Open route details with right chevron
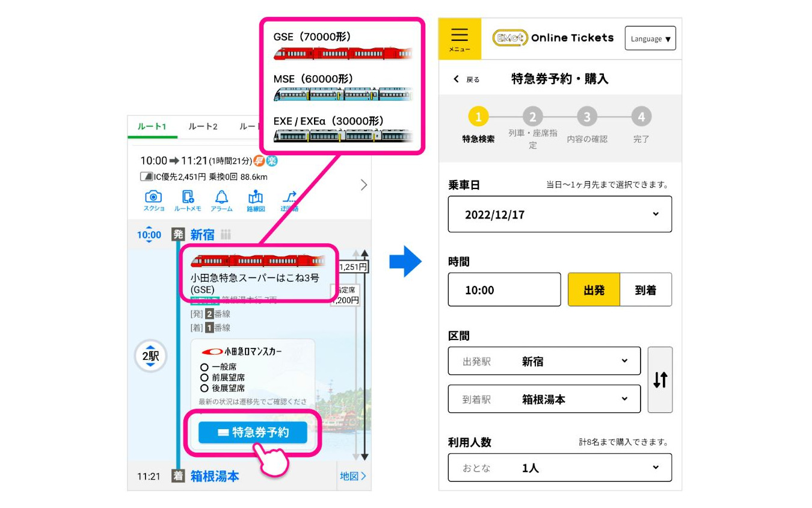This screenshot has width=812, height=508. (363, 185)
